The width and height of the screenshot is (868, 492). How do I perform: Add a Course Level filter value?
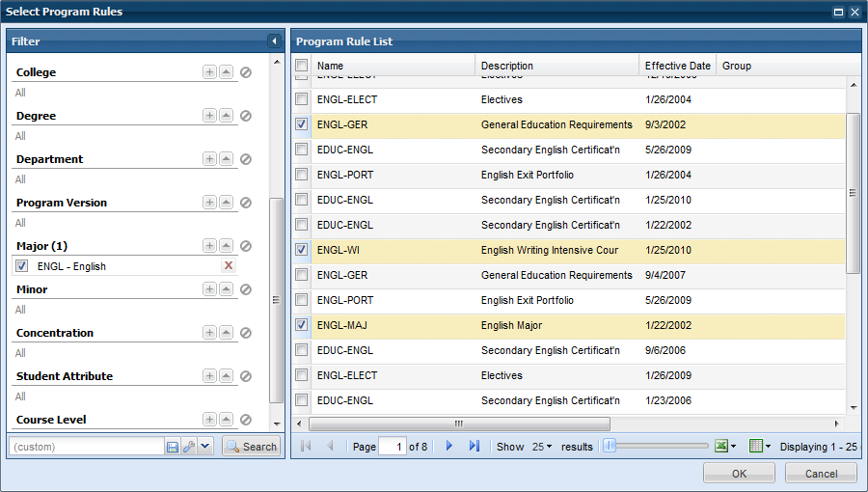pos(209,420)
